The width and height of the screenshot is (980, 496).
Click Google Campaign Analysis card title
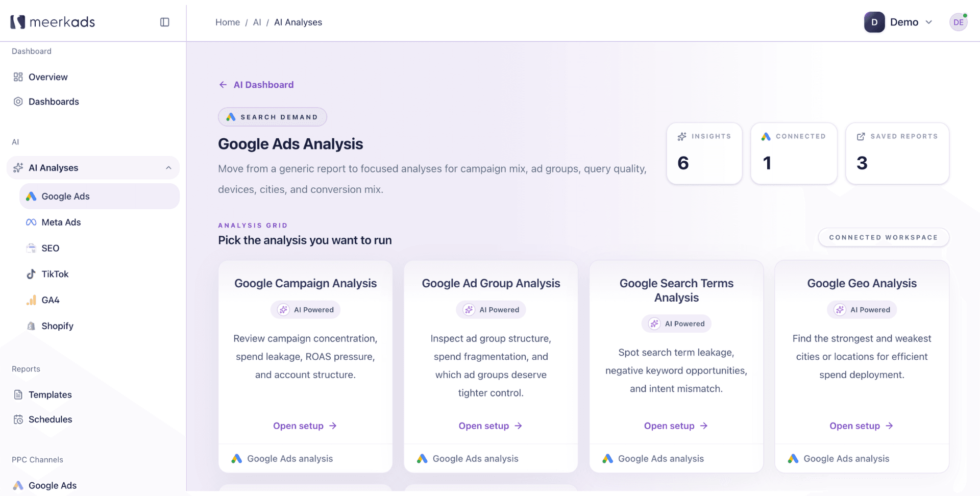[305, 283]
